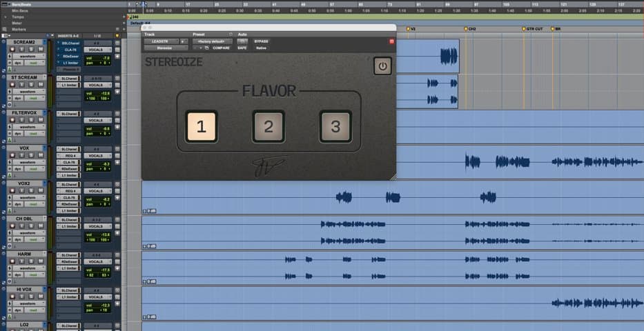
Task: Jump to the GTR CUT marker
Action: pos(533,29)
